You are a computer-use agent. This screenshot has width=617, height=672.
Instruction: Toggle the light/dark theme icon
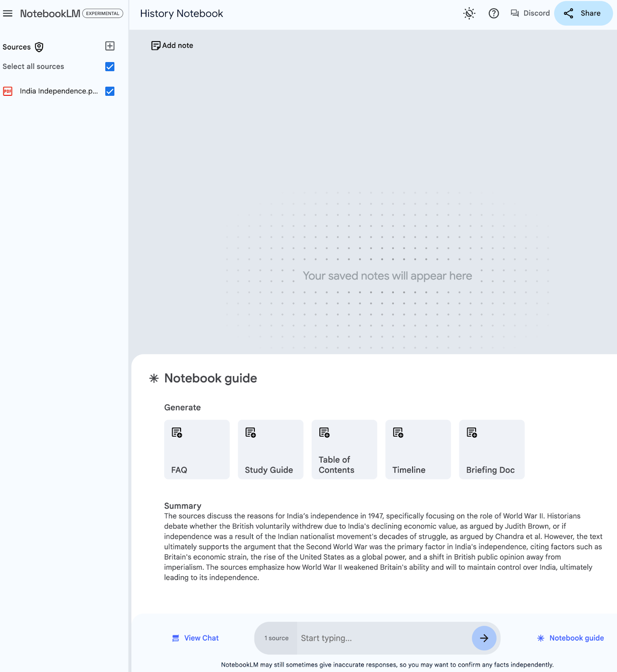tap(469, 13)
